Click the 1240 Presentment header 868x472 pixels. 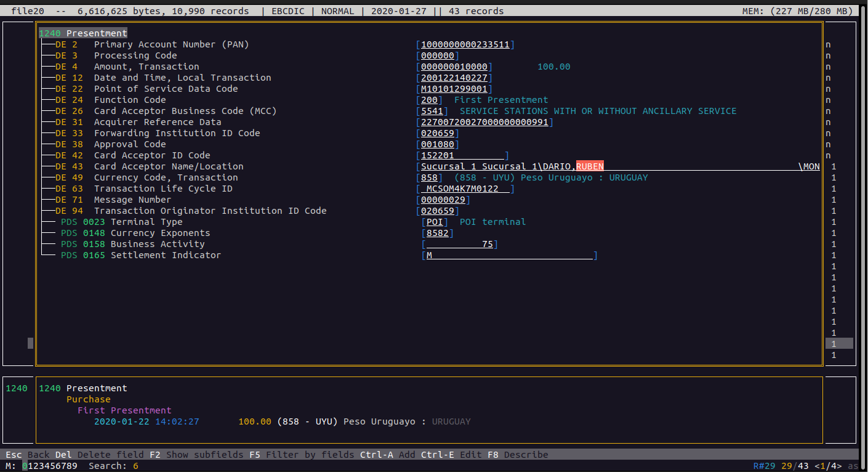[x=83, y=33]
